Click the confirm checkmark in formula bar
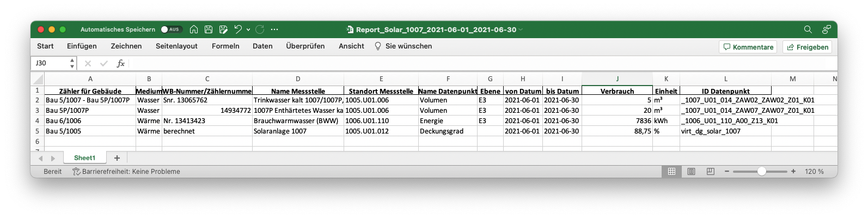Image resolution: width=868 pixels, height=218 pixels. point(104,63)
